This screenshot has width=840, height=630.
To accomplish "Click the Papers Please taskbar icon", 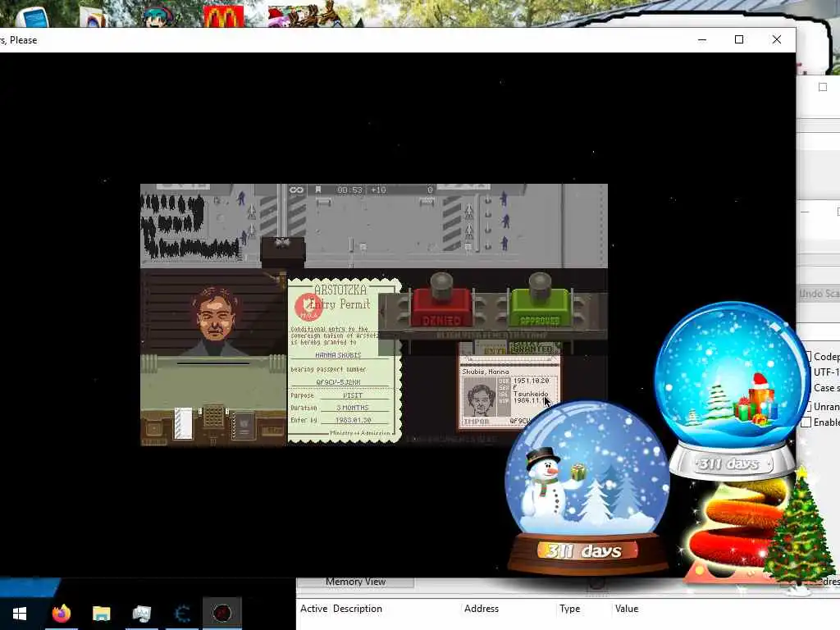I will (222, 613).
